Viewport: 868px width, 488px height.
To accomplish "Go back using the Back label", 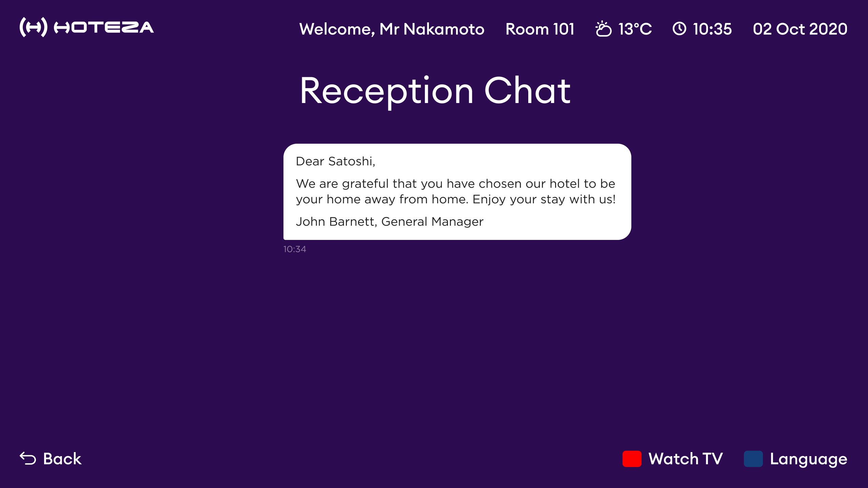I will [x=62, y=459].
